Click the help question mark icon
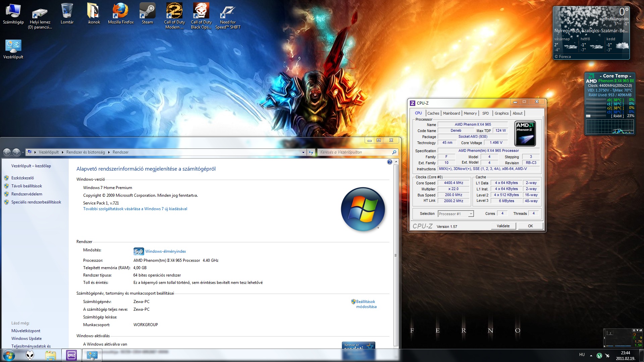The image size is (644, 362). 389,162
